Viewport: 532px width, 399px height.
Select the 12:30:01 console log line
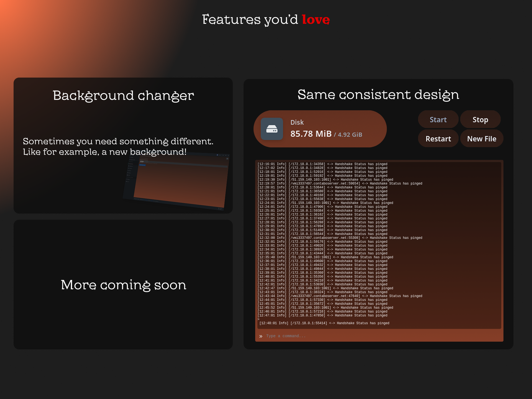click(x=323, y=230)
